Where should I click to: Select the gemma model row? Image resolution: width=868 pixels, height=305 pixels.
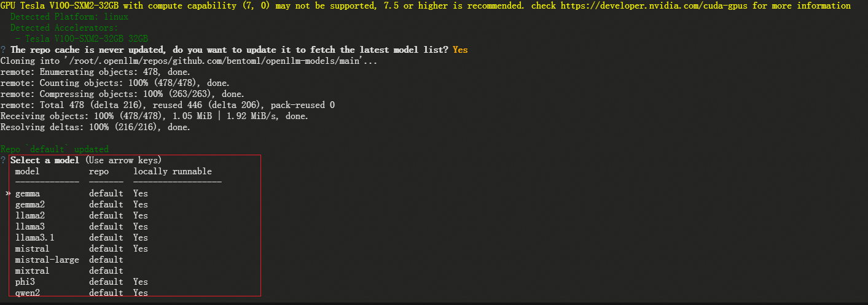81,193
